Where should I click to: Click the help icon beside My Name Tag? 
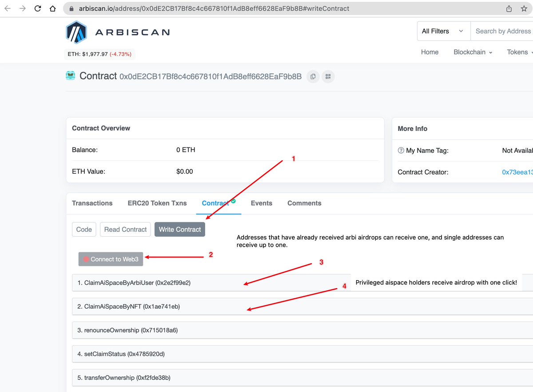point(401,150)
